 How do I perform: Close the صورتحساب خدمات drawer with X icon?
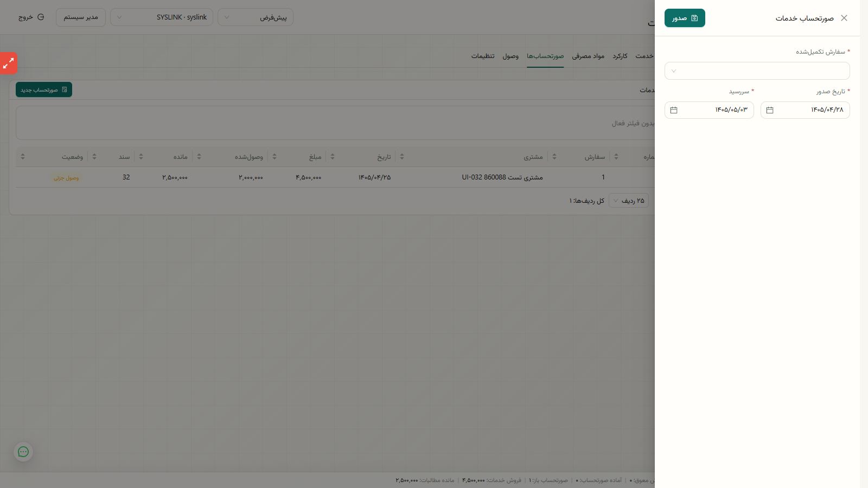point(844,18)
